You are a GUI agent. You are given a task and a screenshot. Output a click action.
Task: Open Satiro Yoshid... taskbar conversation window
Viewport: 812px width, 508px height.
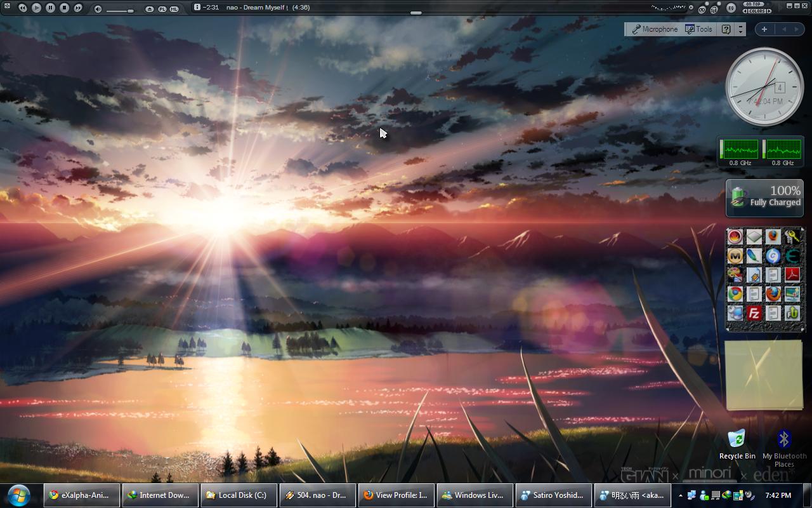553,495
